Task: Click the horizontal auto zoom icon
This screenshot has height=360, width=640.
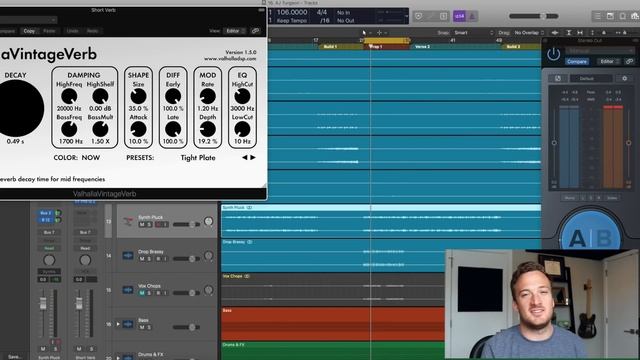Action: [580, 33]
